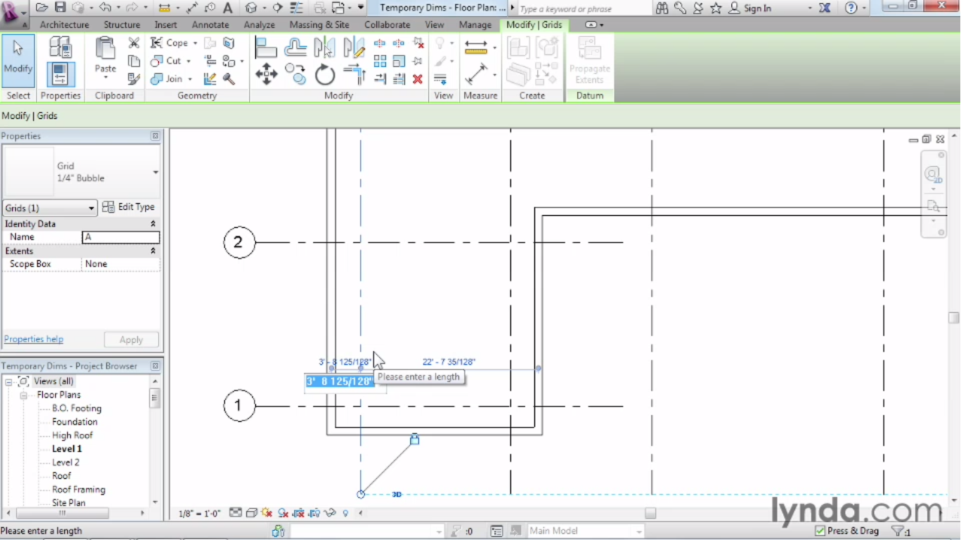Collapse the Views (all) tree node
Image resolution: width=980 pixels, height=540 pixels.
pos(8,381)
